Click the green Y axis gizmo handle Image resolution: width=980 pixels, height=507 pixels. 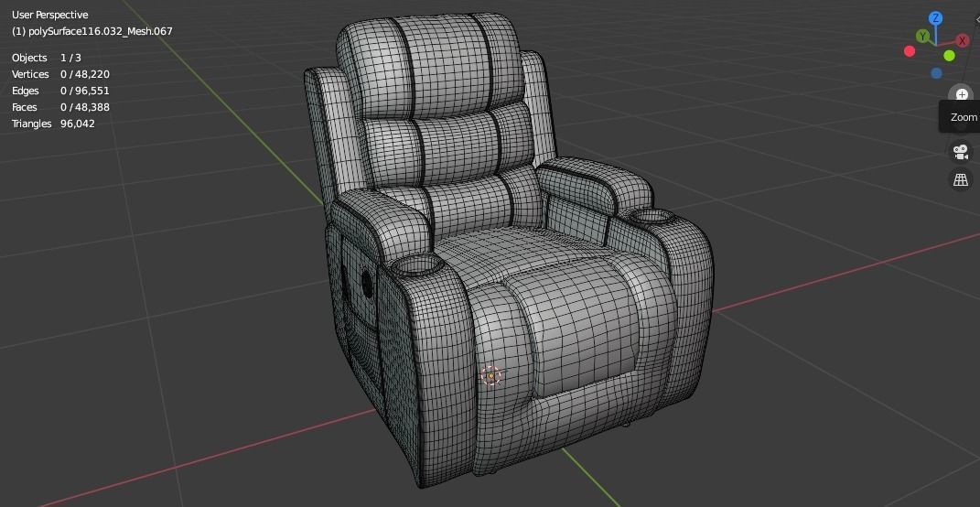pos(921,37)
